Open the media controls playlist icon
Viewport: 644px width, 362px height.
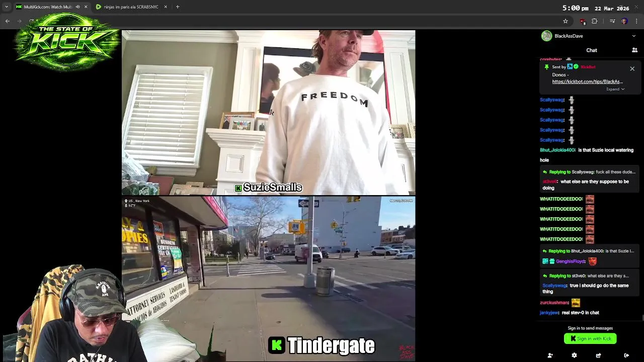coord(612,21)
